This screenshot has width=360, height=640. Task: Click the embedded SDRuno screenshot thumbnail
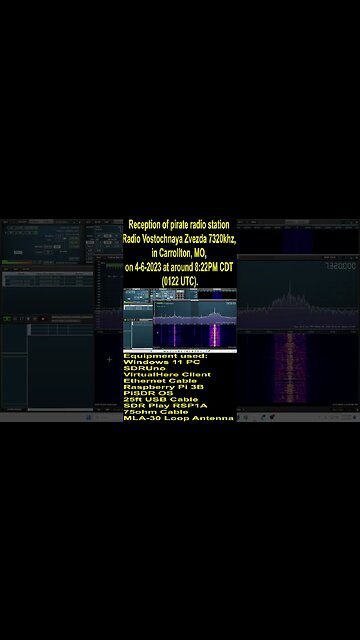pyautogui.click(x=180, y=320)
